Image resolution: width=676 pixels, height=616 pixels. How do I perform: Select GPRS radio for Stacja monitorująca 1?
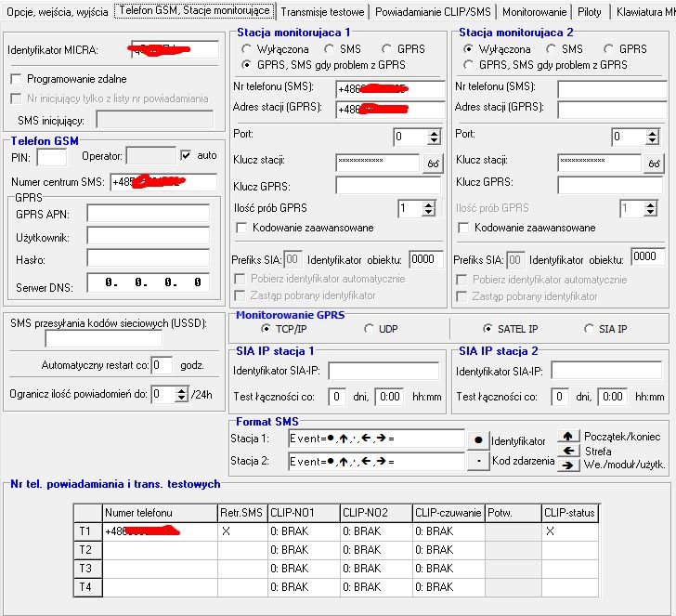pyautogui.click(x=386, y=48)
